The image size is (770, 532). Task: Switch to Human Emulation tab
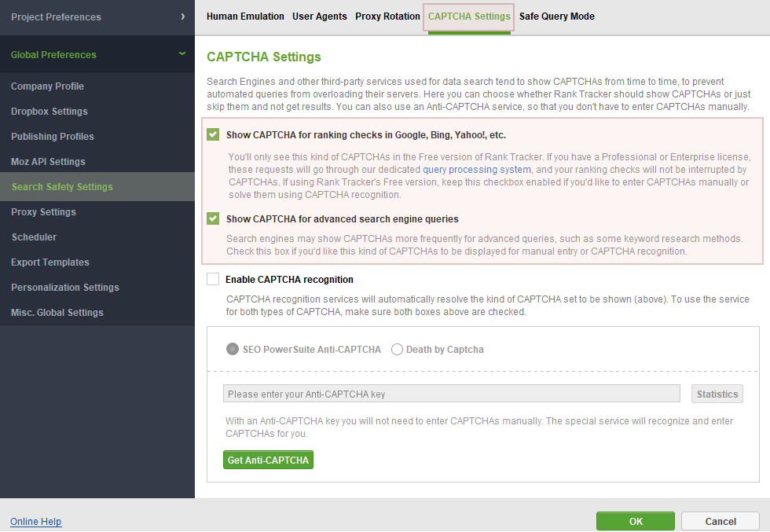[245, 17]
